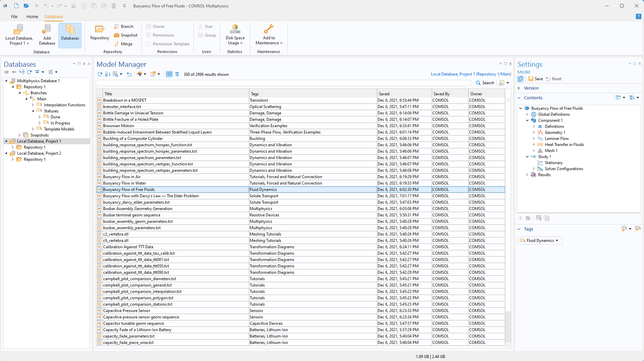This screenshot has height=361, width=644.
Task: Refresh the Model Manager results
Action: coord(100,74)
